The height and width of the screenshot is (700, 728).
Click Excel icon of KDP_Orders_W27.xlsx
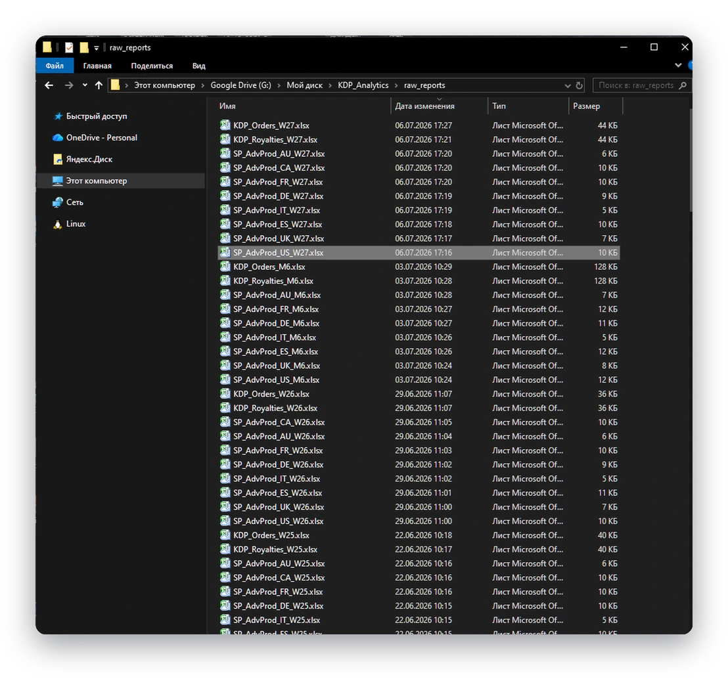[225, 125]
